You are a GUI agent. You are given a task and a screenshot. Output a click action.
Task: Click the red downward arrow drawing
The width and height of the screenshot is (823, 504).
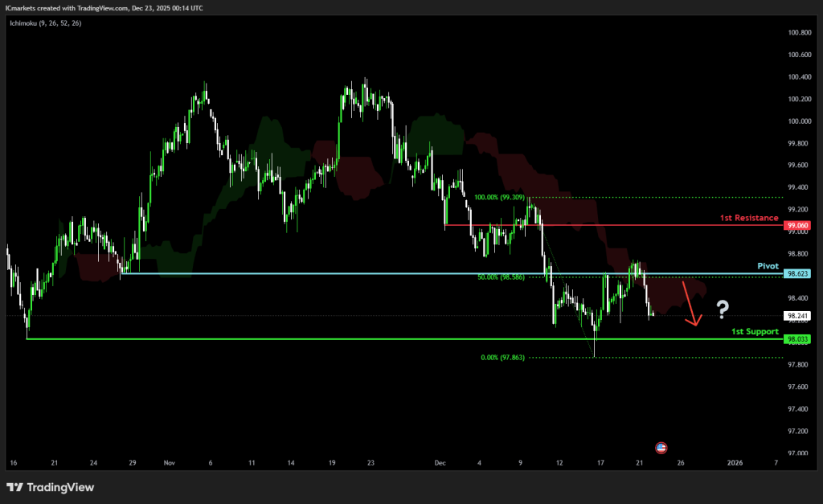click(690, 304)
